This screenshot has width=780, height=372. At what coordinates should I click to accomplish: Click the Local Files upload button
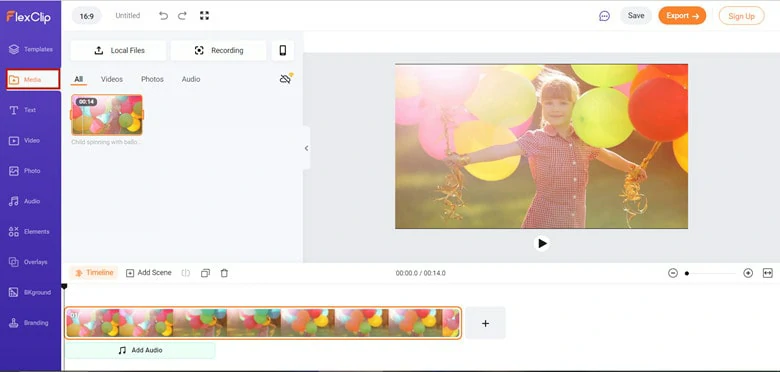point(118,50)
